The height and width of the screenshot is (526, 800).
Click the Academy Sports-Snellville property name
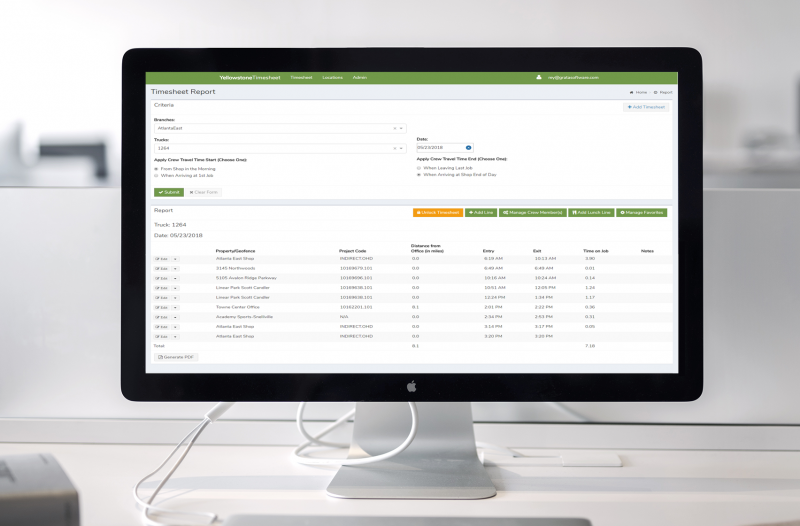(x=244, y=317)
